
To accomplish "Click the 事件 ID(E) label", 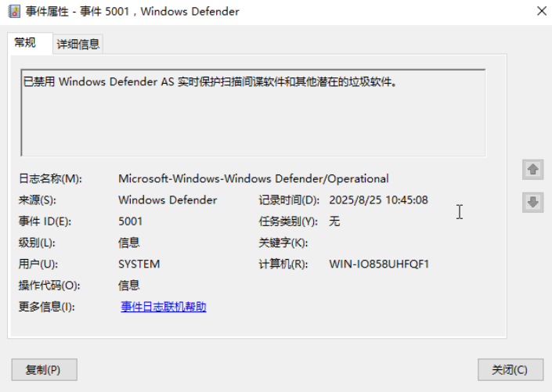I will coord(45,221).
